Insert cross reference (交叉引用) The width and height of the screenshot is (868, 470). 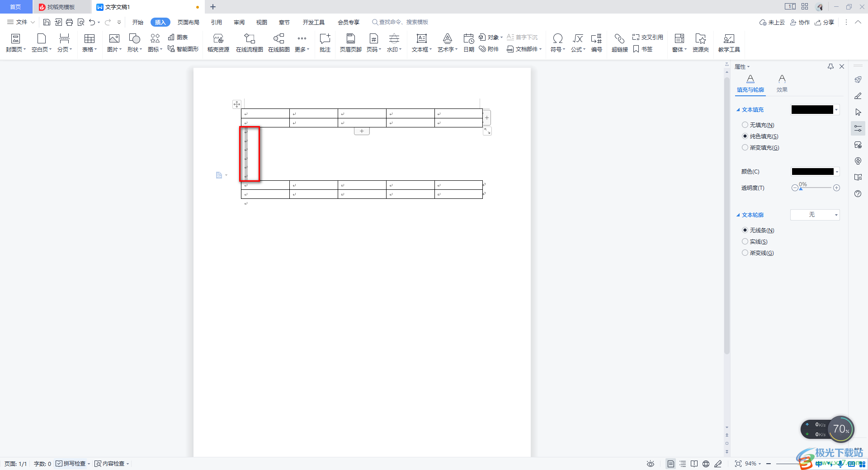pos(648,37)
